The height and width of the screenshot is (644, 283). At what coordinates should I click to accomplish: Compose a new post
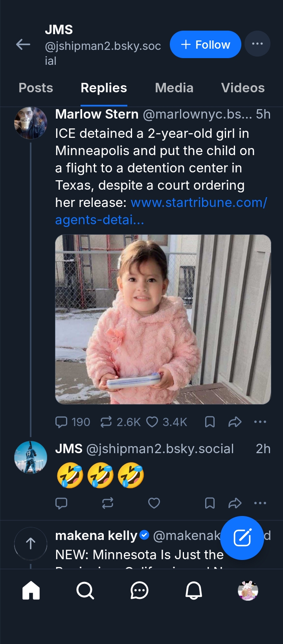(x=242, y=538)
